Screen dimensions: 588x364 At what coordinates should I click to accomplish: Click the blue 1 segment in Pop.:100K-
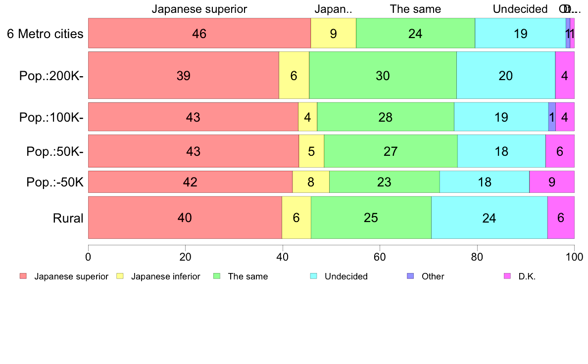point(552,117)
